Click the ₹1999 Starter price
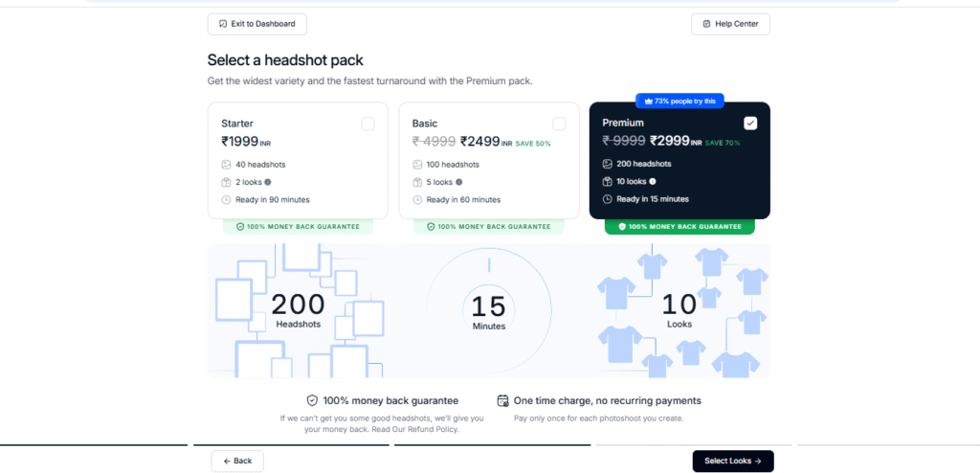Screen dimensions: 980x473 tap(240, 142)
